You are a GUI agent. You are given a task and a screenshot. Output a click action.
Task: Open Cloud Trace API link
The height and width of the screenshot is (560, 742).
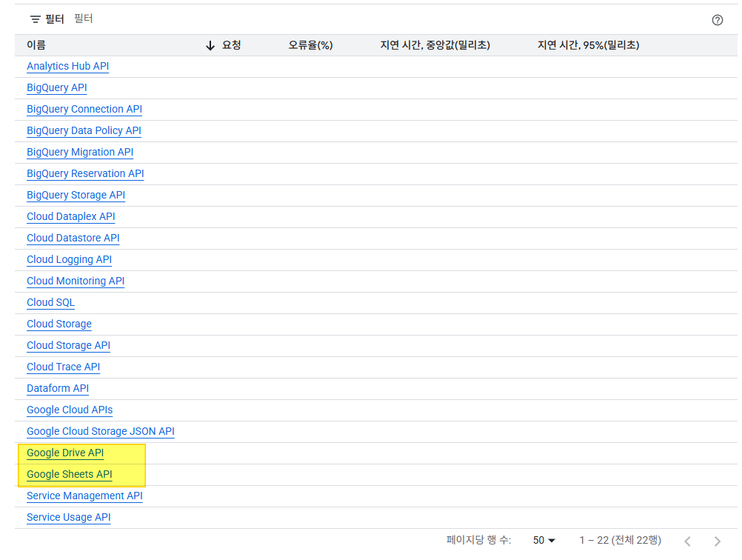[64, 367]
